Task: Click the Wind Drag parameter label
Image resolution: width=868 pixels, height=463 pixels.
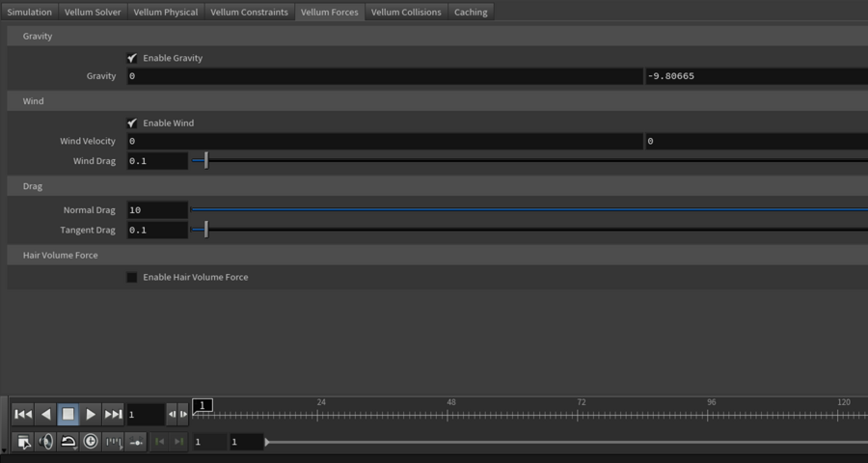Action: click(x=95, y=161)
